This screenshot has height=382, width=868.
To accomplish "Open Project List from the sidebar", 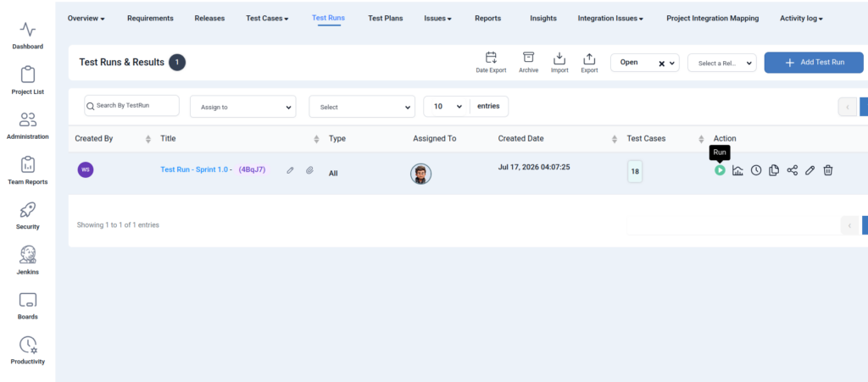I will [x=28, y=80].
